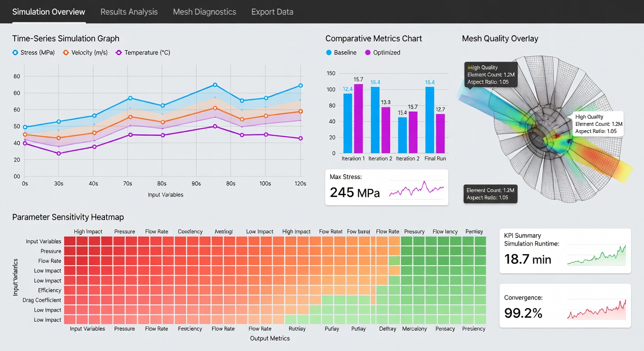This screenshot has width=644, height=351.
Task: Select the Stress data point at 0s
Action: click(x=25, y=127)
